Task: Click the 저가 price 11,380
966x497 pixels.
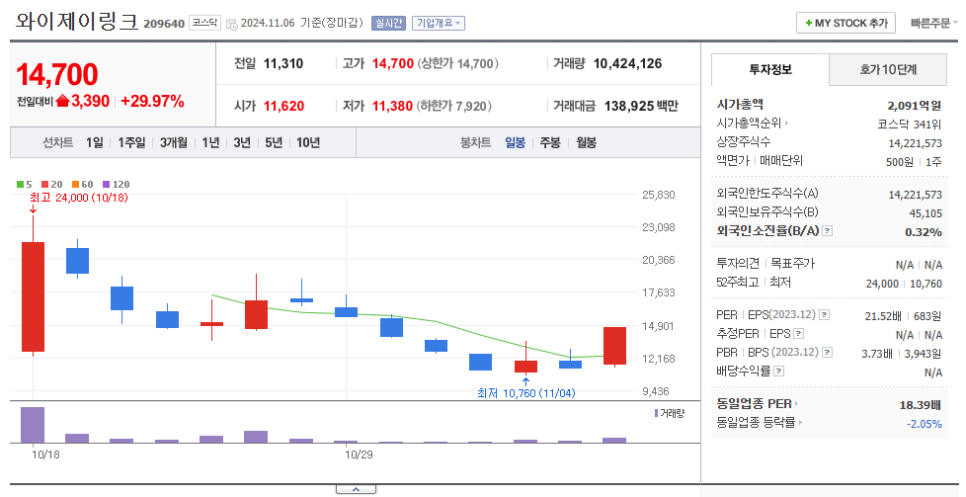Action: click(392, 106)
